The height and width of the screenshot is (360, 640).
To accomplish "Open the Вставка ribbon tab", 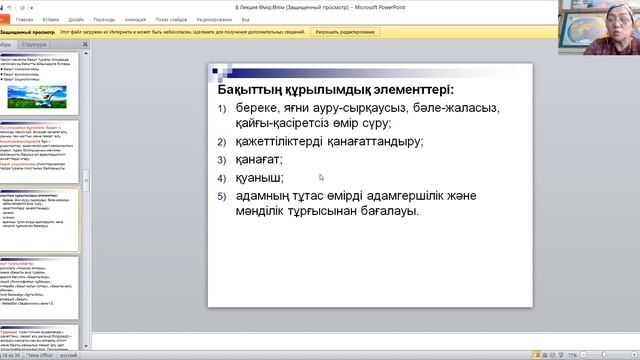I will pos(51,20).
